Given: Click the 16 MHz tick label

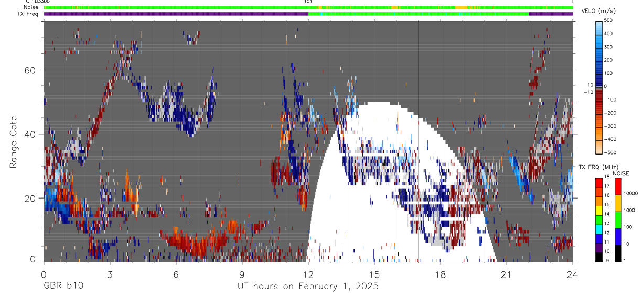Looking at the screenshot, I should click(x=607, y=195).
